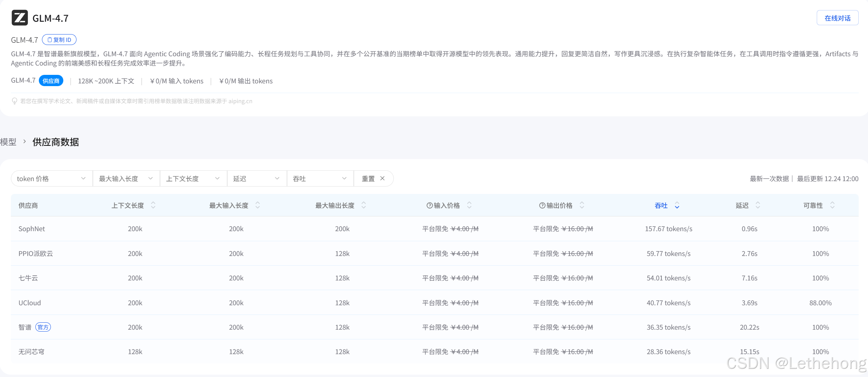
Task: Sort by 输入价格 column arrows
Action: (x=469, y=205)
